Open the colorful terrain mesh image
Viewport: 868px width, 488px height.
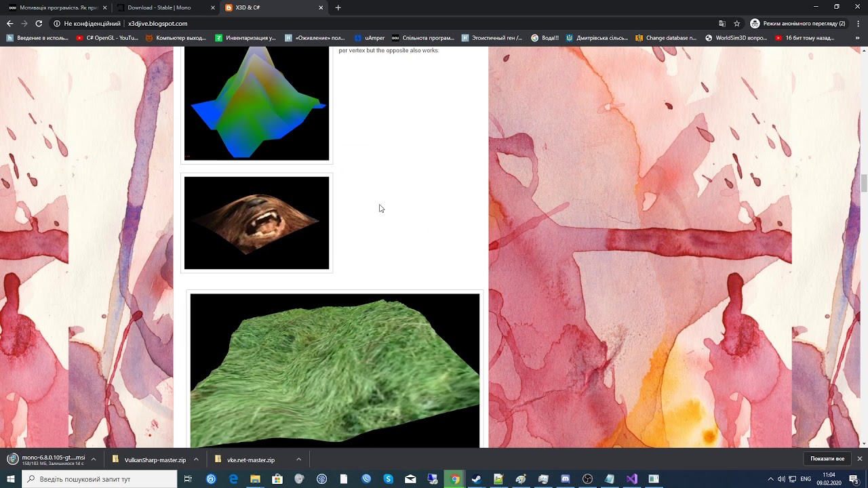tap(256, 103)
